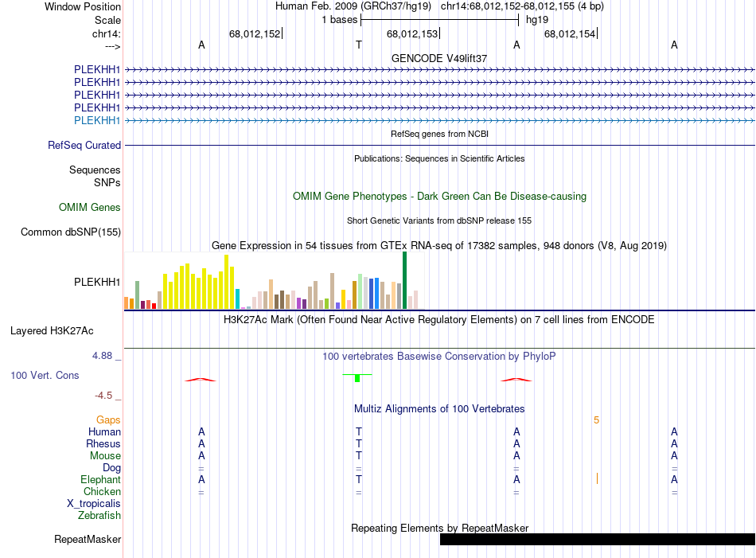Screen dimensions: 756x558
Task: Click the 4.88 PhyloP upper scale value
Action: point(102,356)
